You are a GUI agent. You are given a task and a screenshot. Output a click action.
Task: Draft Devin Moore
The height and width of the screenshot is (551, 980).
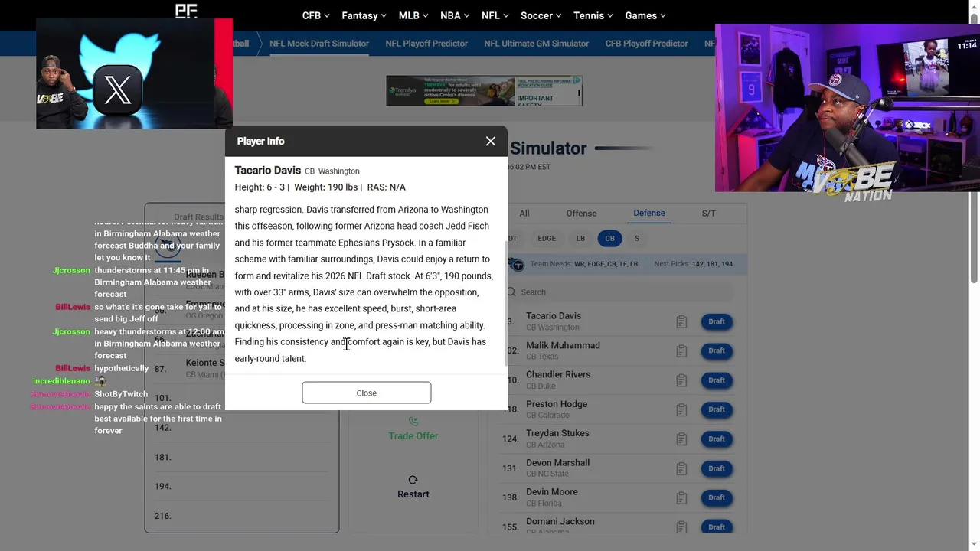(717, 497)
